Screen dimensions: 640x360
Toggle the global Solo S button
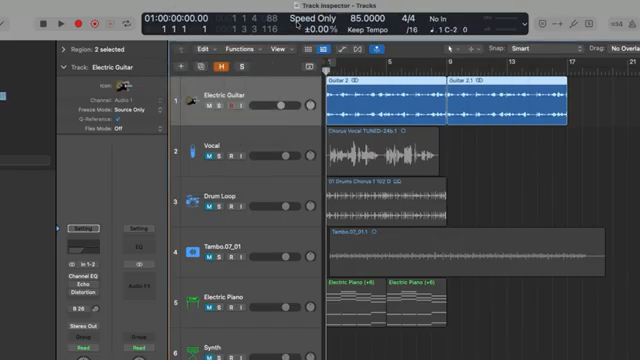[242, 67]
